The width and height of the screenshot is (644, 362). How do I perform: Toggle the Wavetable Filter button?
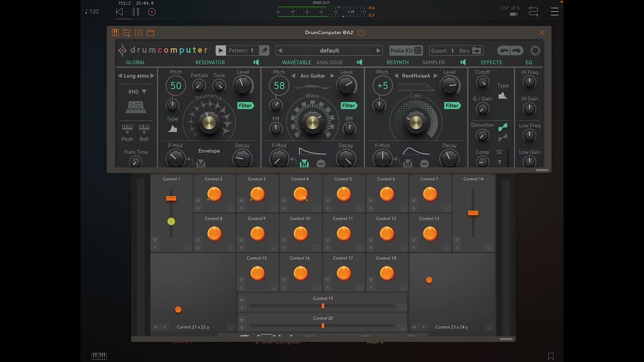pyautogui.click(x=349, y=106)
